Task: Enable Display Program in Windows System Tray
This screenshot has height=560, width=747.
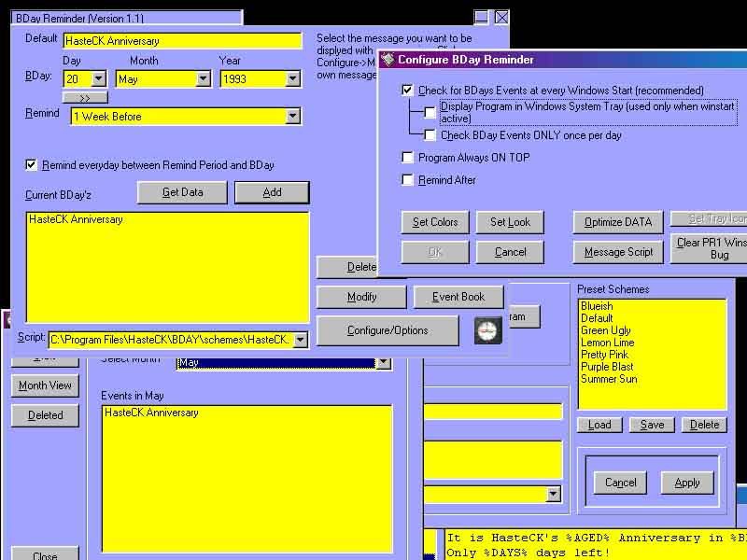Action: point(430,112)
